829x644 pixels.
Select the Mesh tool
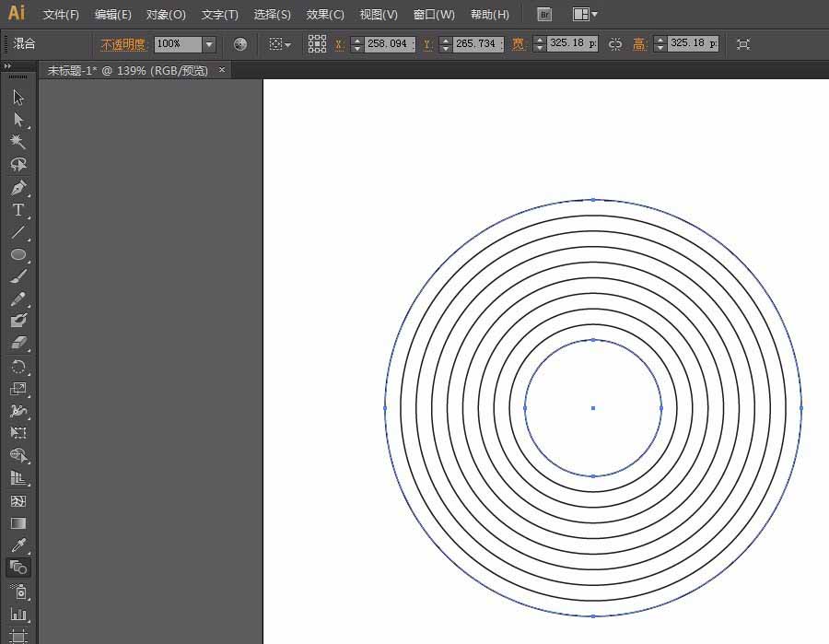click(x=18, y=500)
